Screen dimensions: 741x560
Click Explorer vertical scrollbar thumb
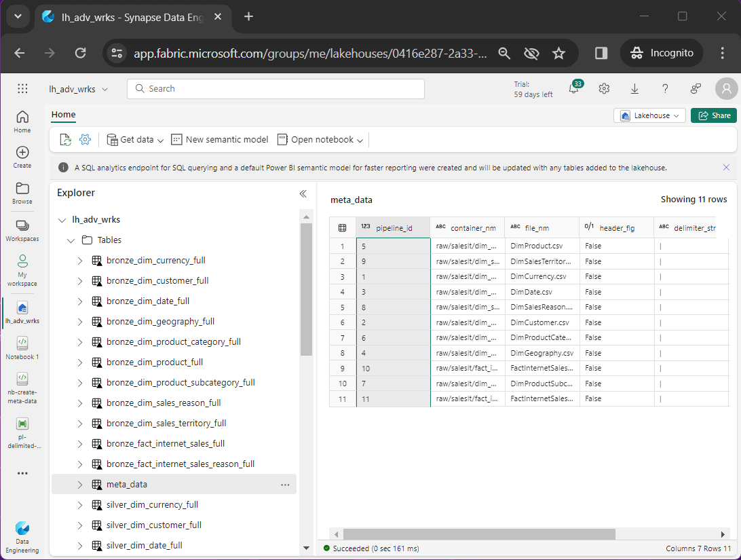click(306, 289)
